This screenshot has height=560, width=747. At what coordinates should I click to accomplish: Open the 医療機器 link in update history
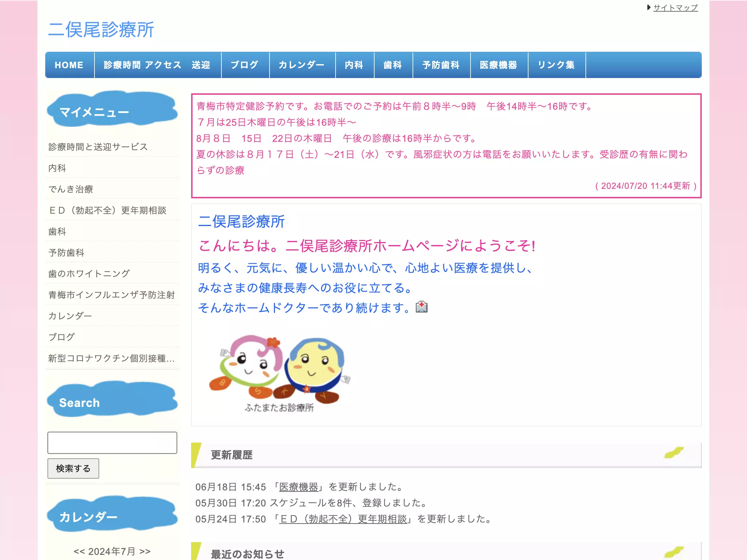[299, 487]
